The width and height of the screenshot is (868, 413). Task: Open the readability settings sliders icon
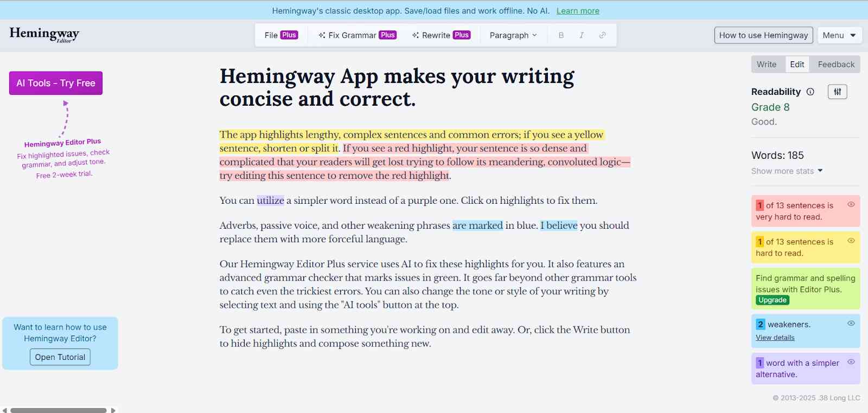click(x=838, y=92)
